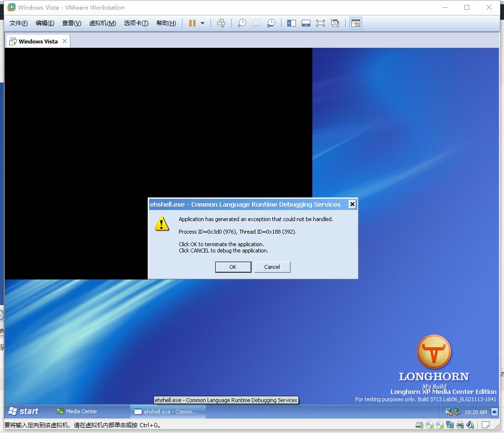Click the yellow warning icon in dialog

[162, 223]
